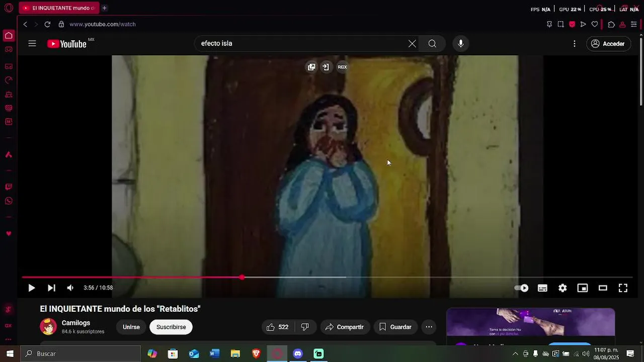
Task: Go to the YouTube home logo
Action: point(67,44)
